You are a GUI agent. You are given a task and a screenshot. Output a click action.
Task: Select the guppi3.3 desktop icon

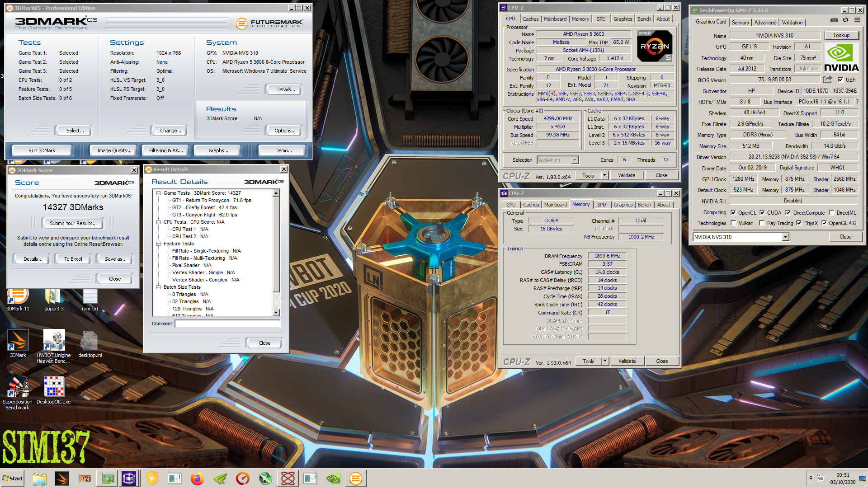[x=54, y=300]
